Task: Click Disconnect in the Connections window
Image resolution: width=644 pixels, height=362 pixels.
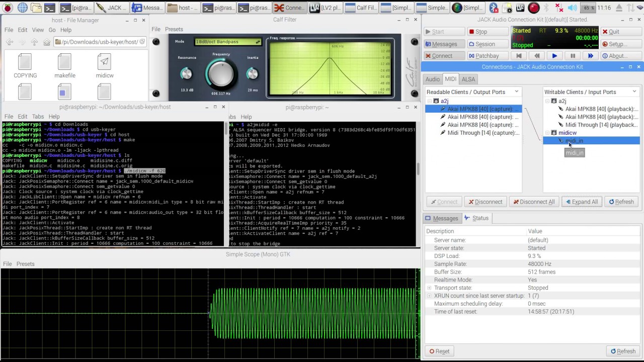Action: (x=485, y=202)
